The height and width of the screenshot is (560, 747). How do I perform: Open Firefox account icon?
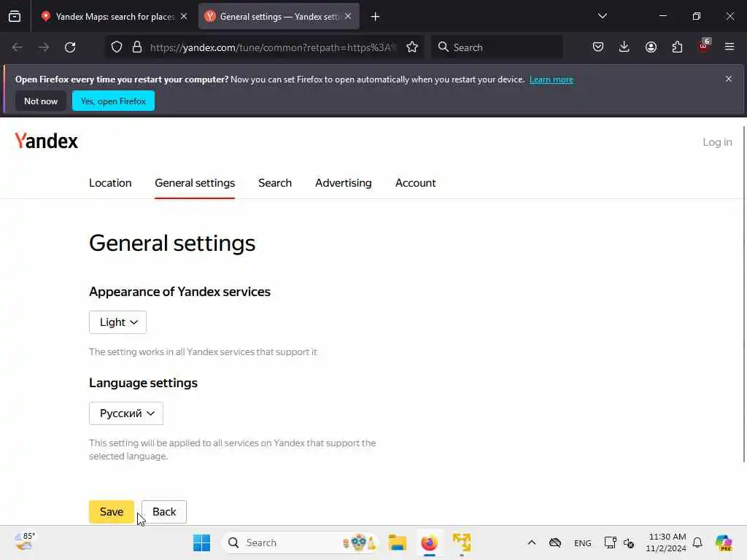pyautogui.click(x=651, y=47)
